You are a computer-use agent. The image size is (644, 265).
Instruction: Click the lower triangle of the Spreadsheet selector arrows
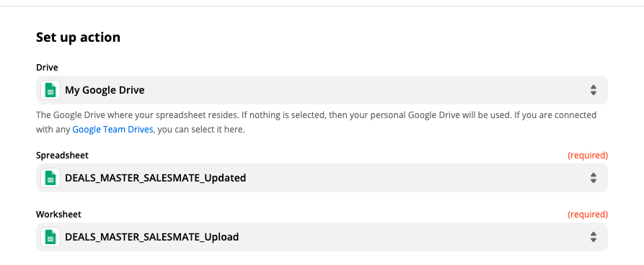[593, 181]
